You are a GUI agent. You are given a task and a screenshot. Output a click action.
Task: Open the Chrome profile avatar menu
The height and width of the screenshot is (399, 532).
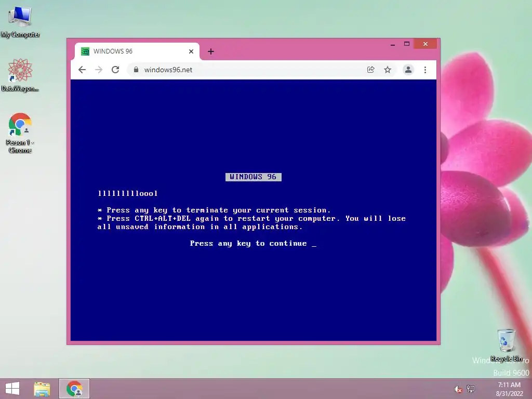[408, 70]
